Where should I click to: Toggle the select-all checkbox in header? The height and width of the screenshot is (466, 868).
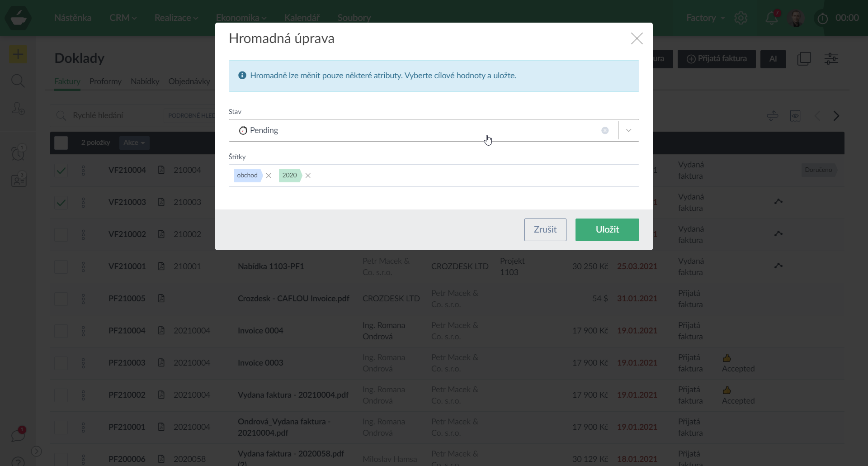(61, 143)
